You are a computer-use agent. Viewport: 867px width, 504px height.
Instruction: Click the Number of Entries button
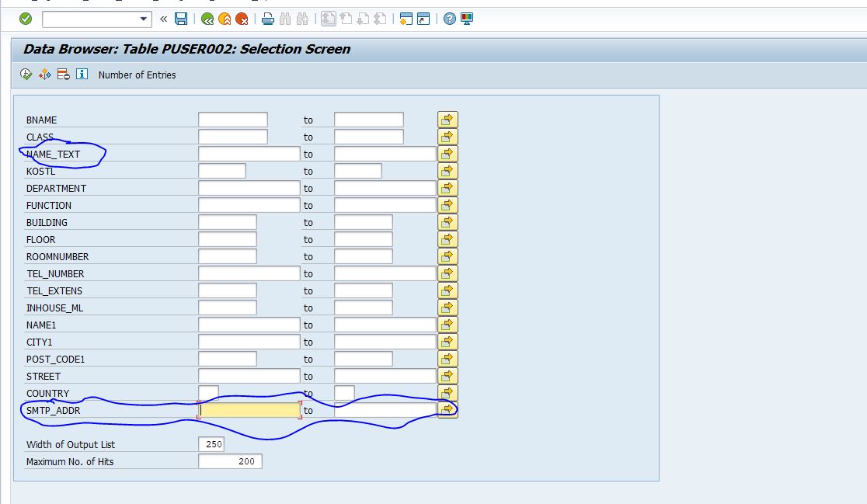point(137,75)
